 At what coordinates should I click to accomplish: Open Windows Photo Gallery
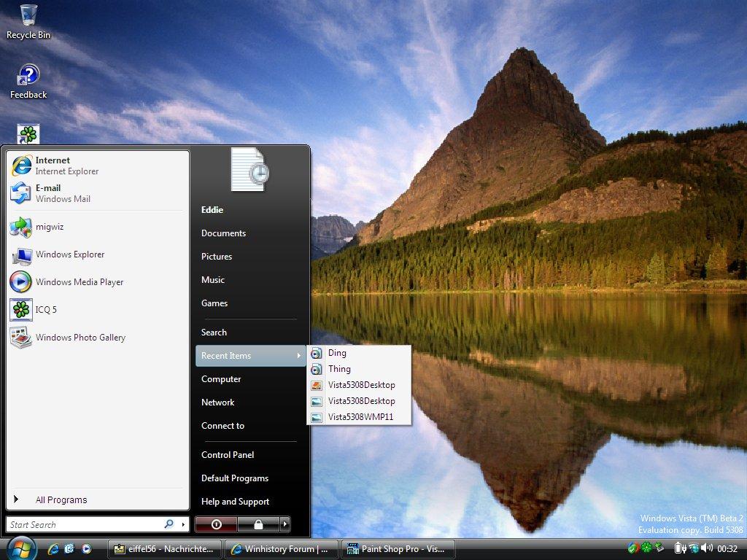coord(80,338)
